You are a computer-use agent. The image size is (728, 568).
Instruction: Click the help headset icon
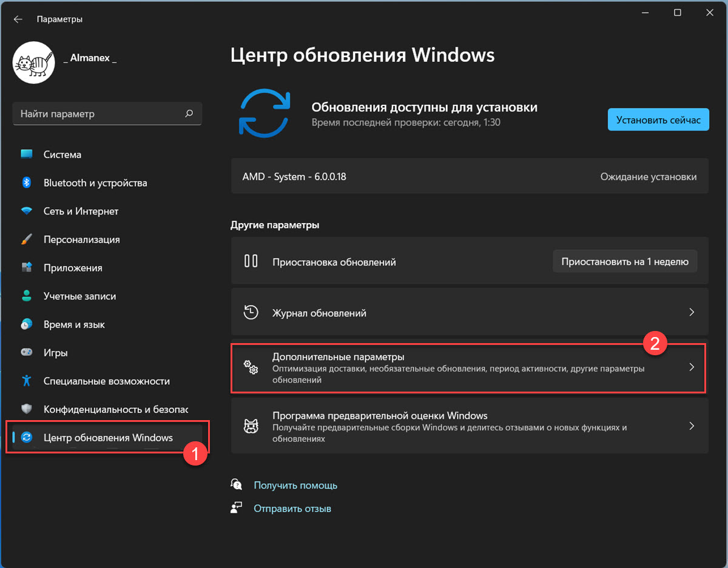(237, 484)
